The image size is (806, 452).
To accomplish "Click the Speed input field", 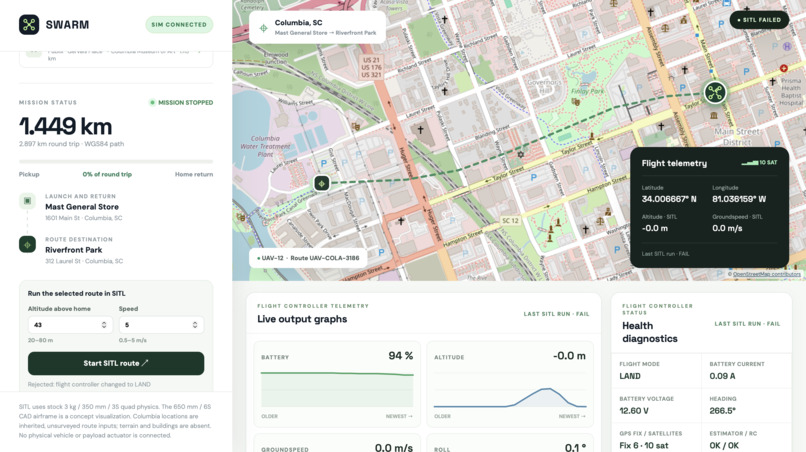I will coord(161,324).
